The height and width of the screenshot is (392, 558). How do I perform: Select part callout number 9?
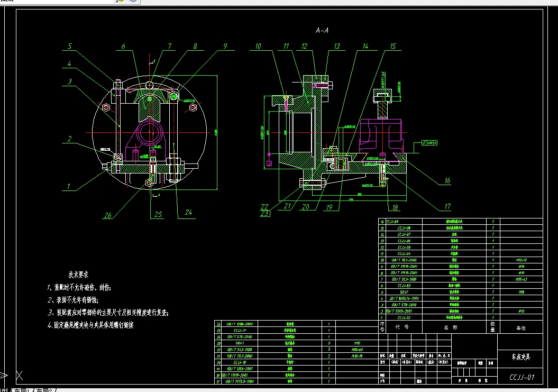click(225, 46)
